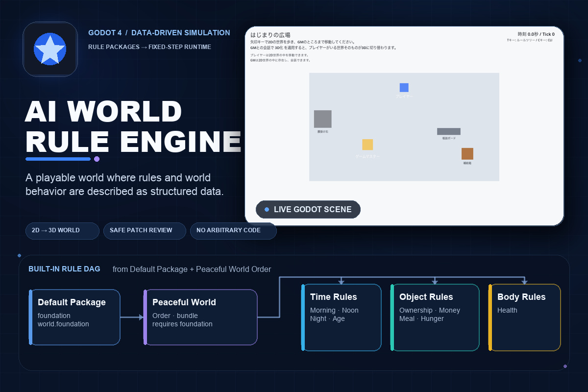Select the blue player square in the scene
This screenshot has width=588, height=392.
tap(404, 88)
